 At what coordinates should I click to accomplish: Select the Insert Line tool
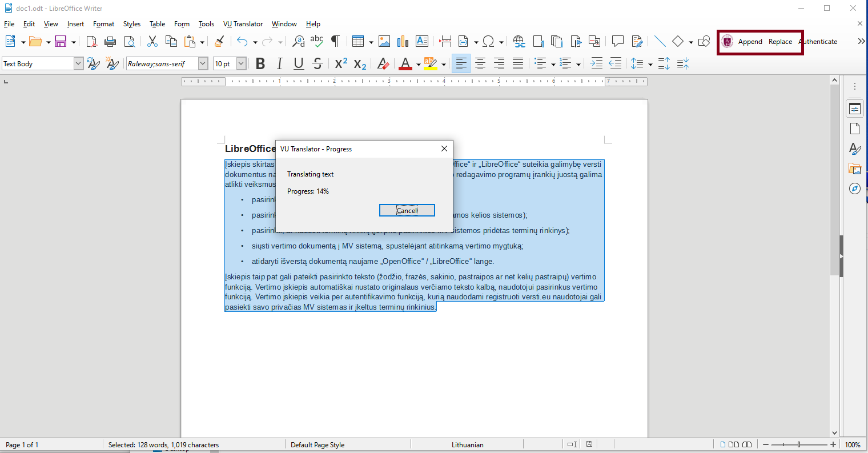[660, 42]
